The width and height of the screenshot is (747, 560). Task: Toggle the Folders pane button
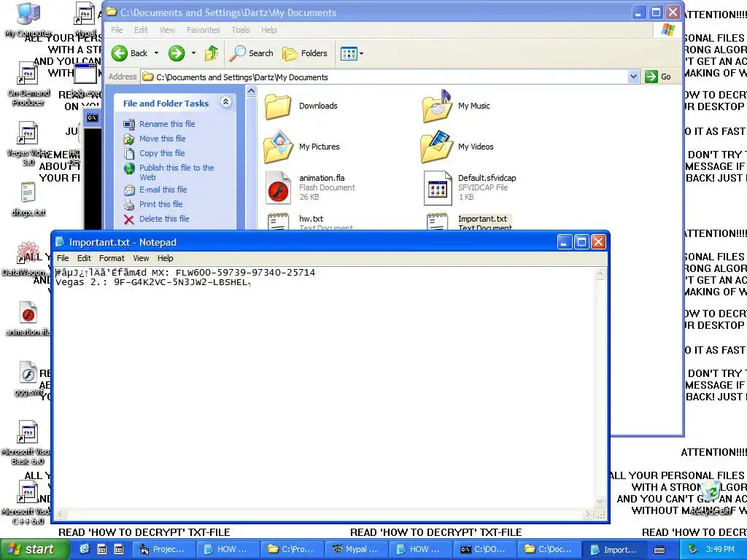click(x=305, y=53)
